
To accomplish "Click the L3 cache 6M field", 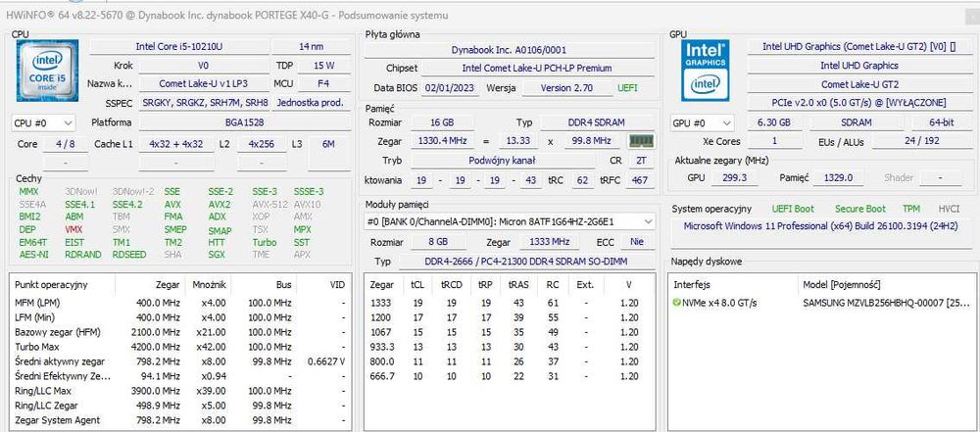I will [328, 144].
